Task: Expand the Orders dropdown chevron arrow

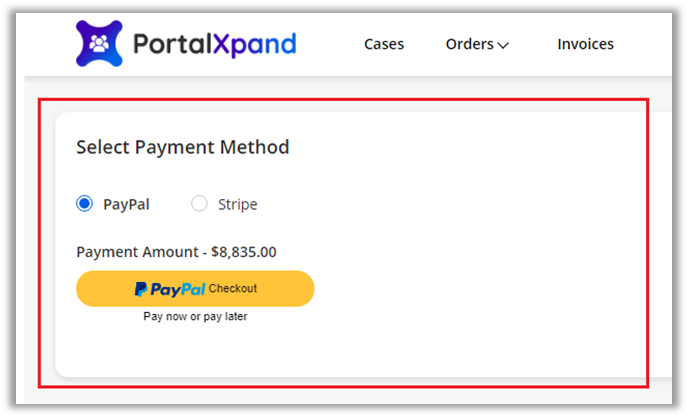Action: (x=503, y=45)
